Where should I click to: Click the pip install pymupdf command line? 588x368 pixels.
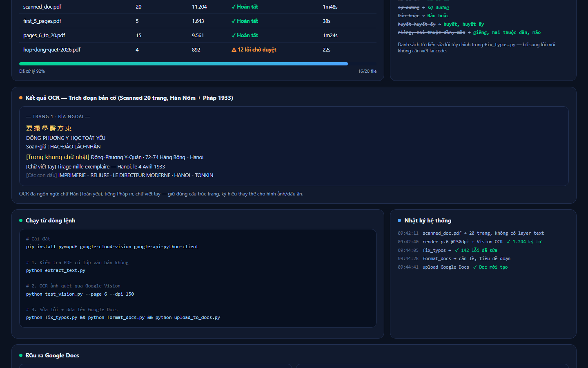pyautogui.click(x=112, y=247)
